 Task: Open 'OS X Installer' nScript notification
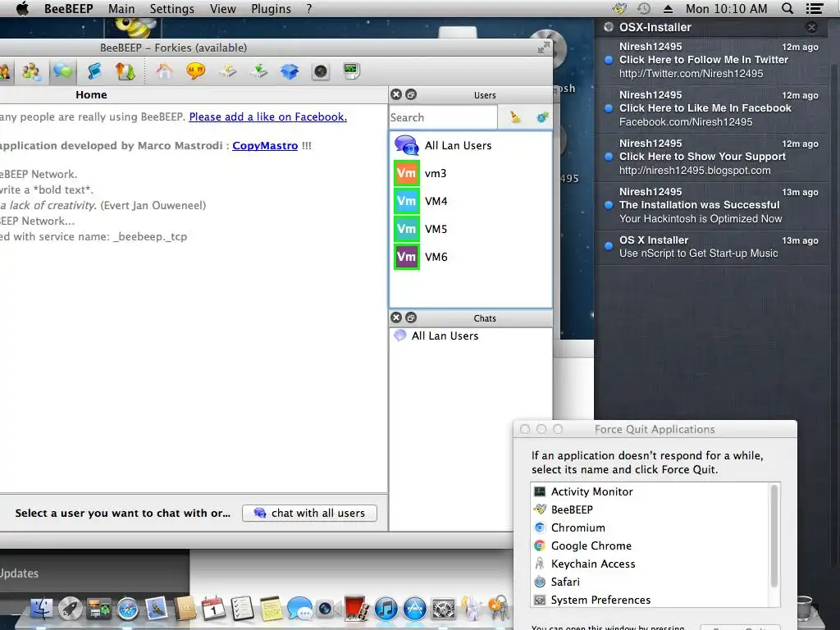[711, 247]
